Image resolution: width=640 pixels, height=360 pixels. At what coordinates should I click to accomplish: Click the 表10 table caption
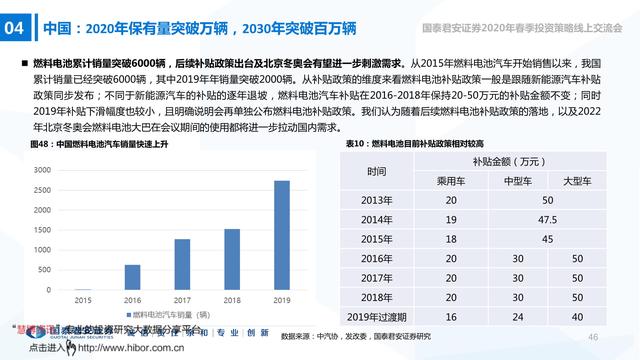click(x=415, y=144)
